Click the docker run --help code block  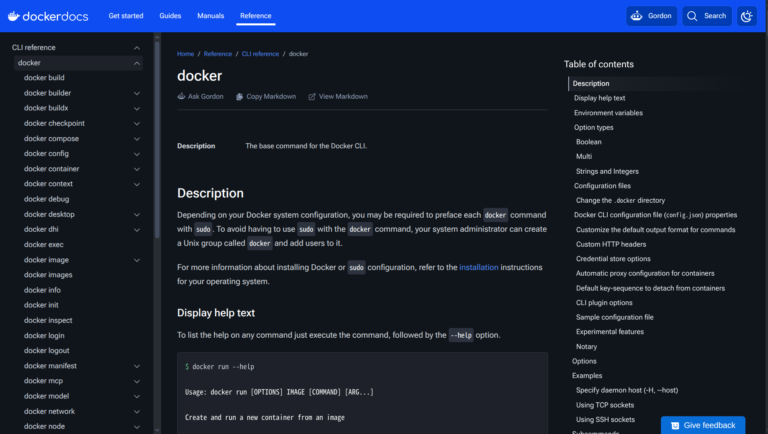click(x=362, y=393)
